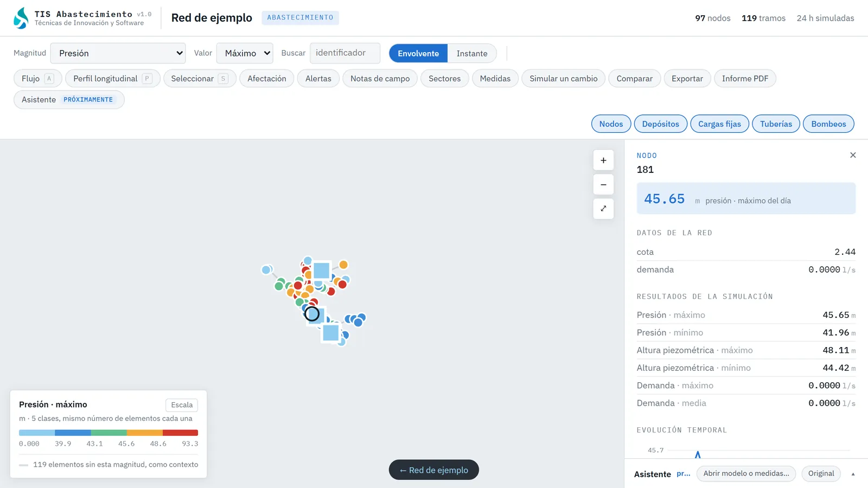
Task: Toggle the Cargas fijas layer filter
Action: pos(720,124)
